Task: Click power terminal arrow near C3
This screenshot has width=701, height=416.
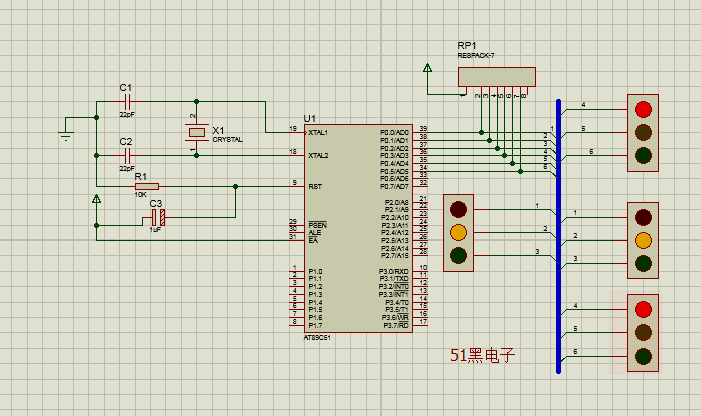Action: (x=96, y=199)
